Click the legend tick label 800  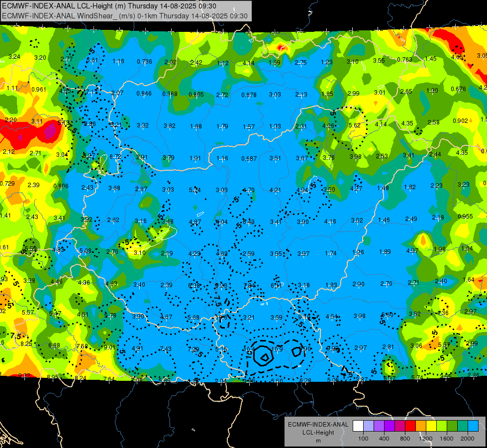pyautogui.click(x=405, y=439)
